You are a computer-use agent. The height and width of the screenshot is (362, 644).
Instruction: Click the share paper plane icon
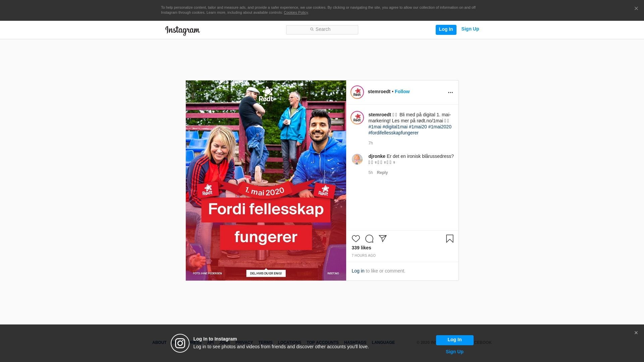point(383,238)
